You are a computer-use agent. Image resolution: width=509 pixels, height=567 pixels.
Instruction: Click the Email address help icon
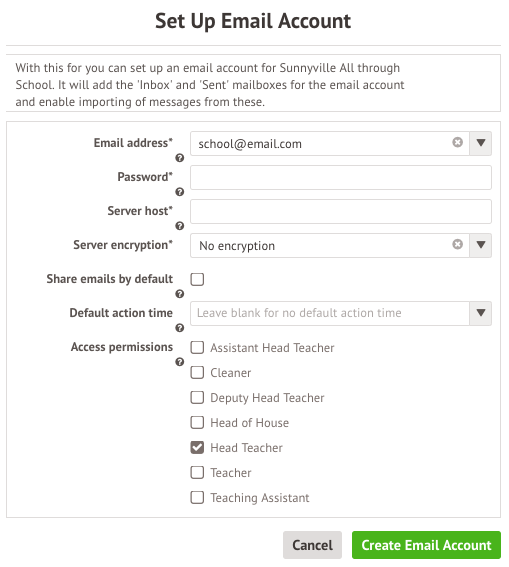(179, 158)
